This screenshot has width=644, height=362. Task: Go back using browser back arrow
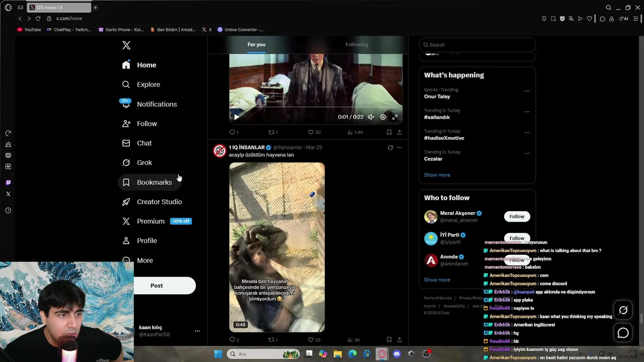[x=20, y=19]
